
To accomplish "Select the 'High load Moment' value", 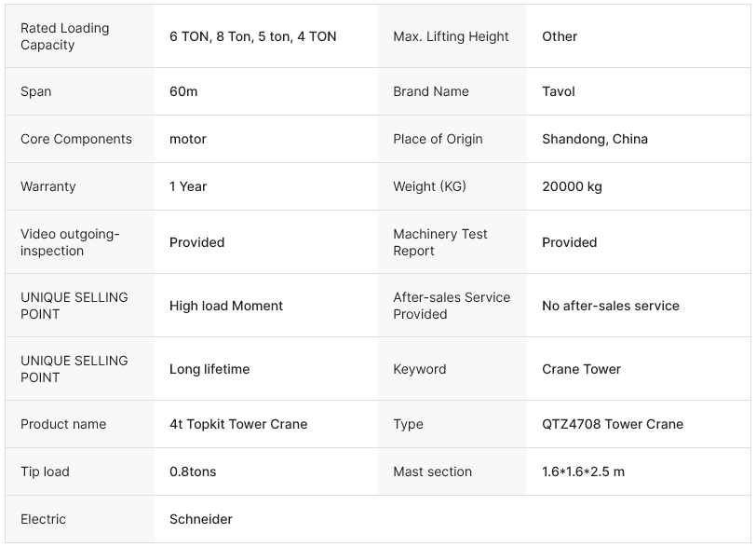I will [226, 306].
